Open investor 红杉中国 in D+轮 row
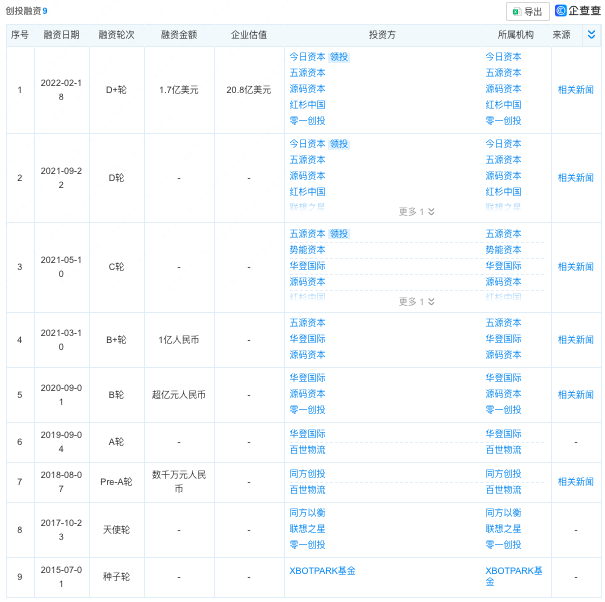This screenshot has width=605, height=602. [308, 105]
